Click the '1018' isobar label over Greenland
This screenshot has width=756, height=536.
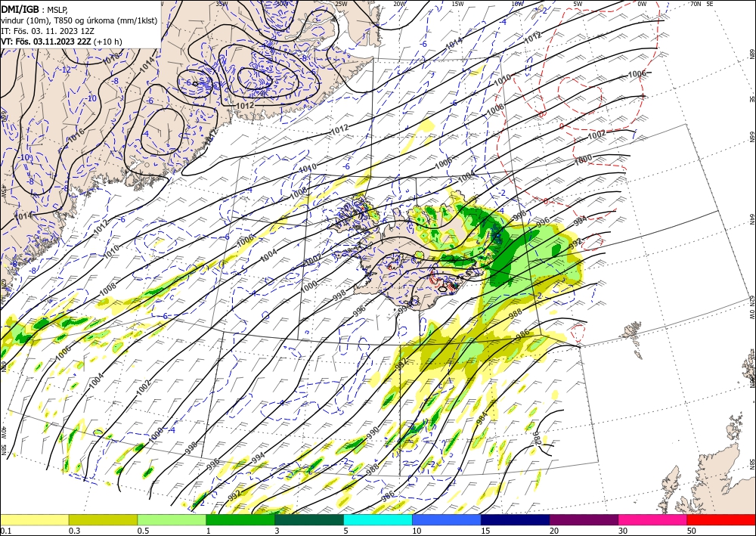click(111, 59)
